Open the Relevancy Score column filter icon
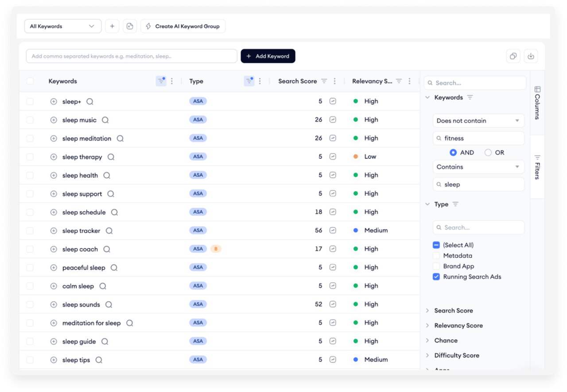Image resolution: width=567 pixels, height=392 pixels. pyautogui.click(x=399, y=81)
